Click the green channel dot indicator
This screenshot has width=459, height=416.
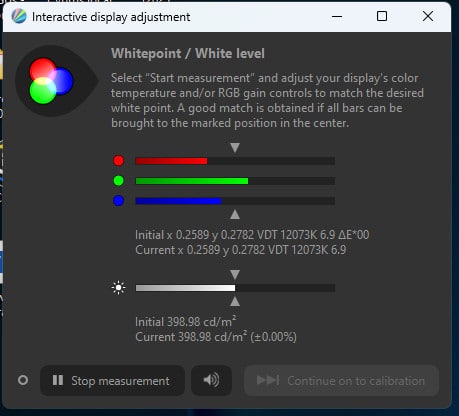118,181
